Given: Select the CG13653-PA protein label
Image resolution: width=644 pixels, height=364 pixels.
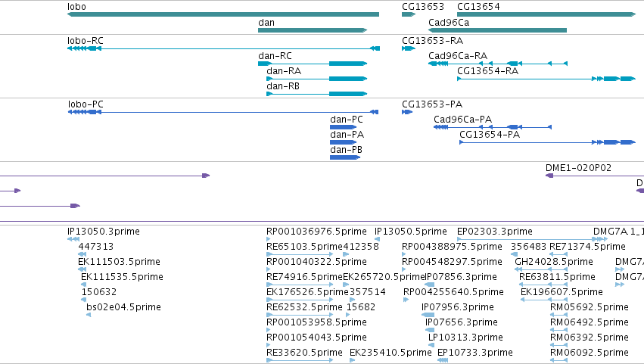Looking at the screenshot, I should point(432,104).
